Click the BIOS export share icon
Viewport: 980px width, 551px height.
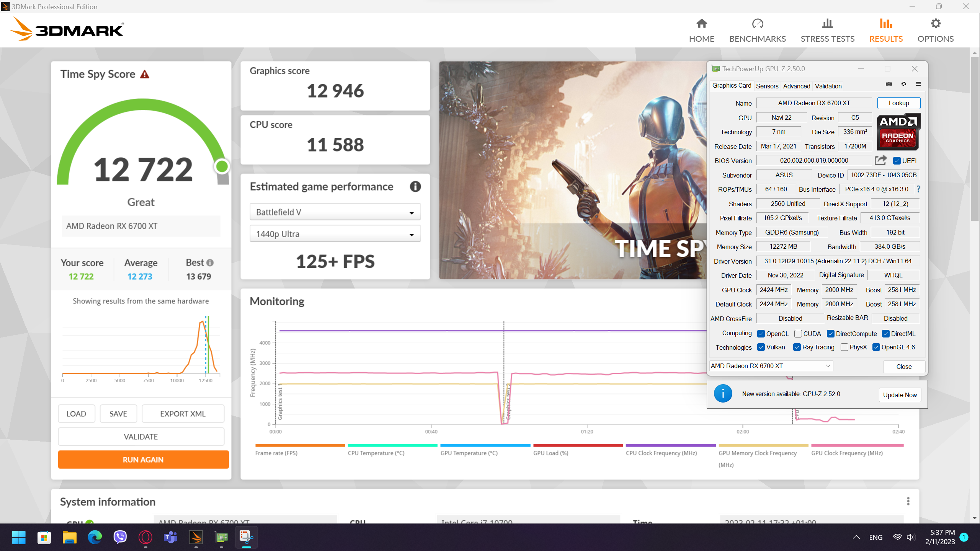(x=880, y=160)
